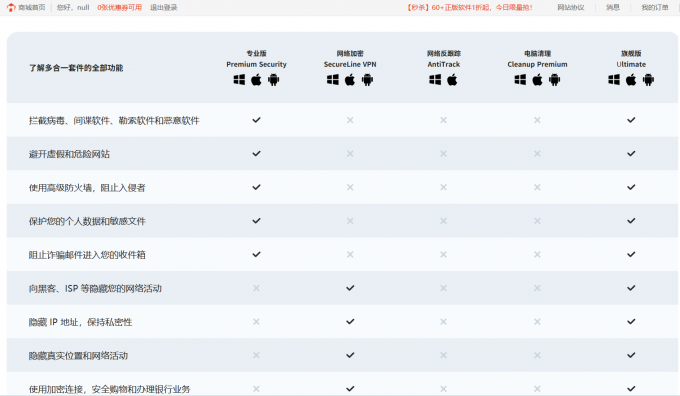Select the 专业版 Premium Security column header

pyautogui.click(x=256, y=59)
